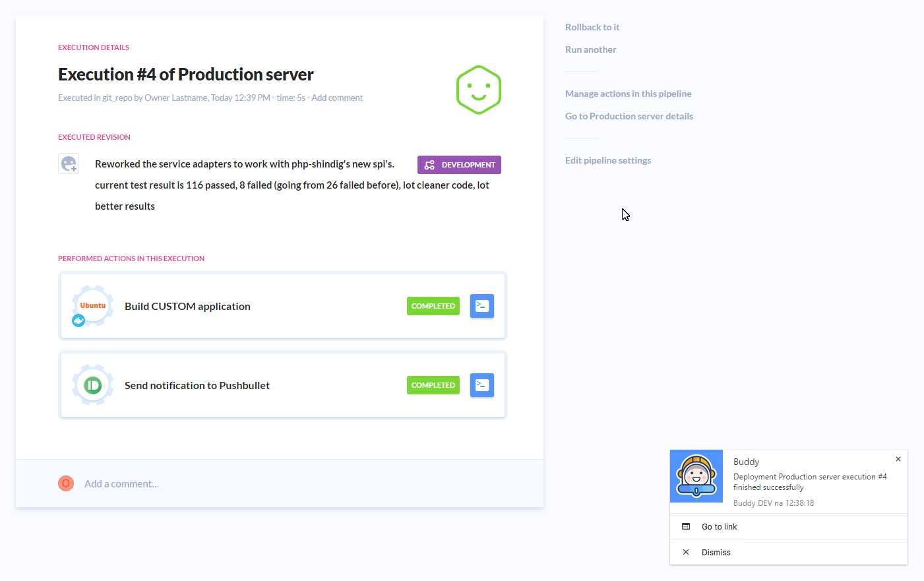Click the committer avatar icon beside the revision

tap(69, 164)
